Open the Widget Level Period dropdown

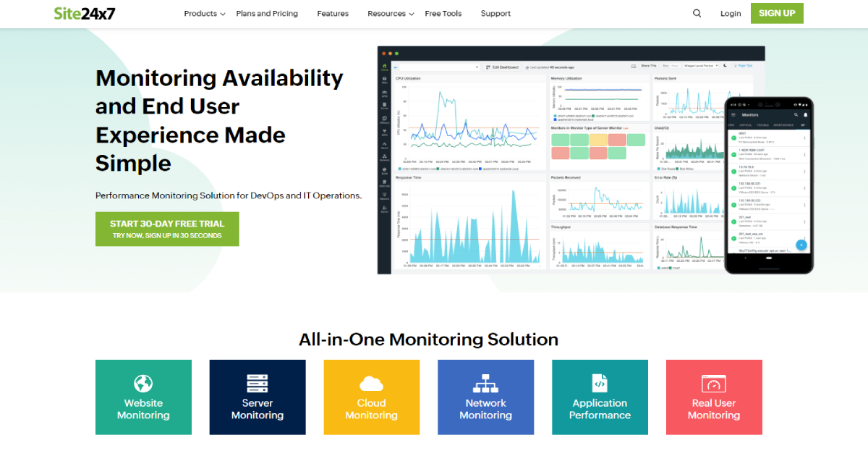700,66
